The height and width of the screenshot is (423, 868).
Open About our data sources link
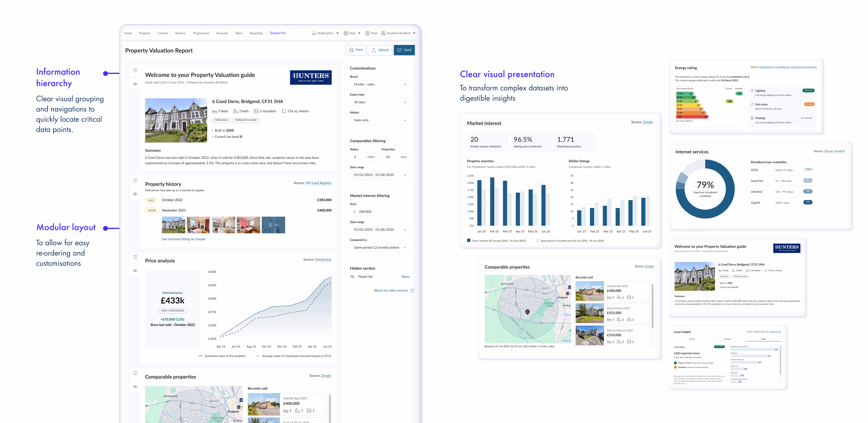click(x=391, y=290)
